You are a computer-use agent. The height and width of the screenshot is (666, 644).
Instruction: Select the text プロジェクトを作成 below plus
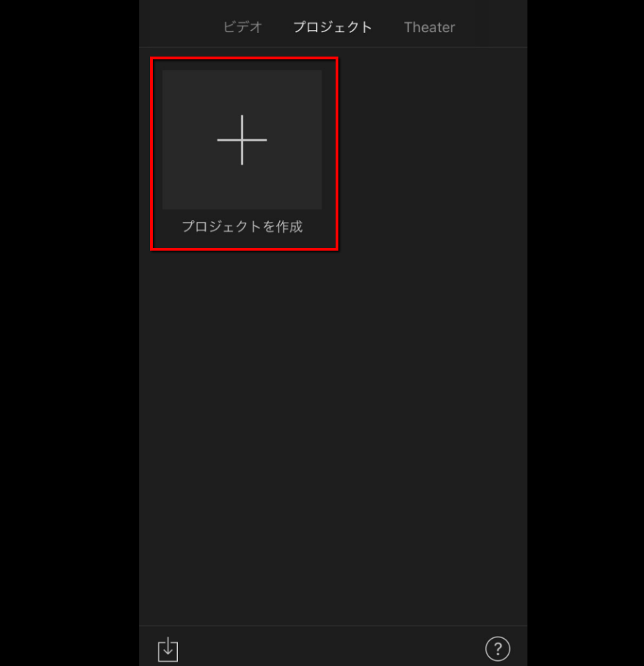(x=242, y=226)
